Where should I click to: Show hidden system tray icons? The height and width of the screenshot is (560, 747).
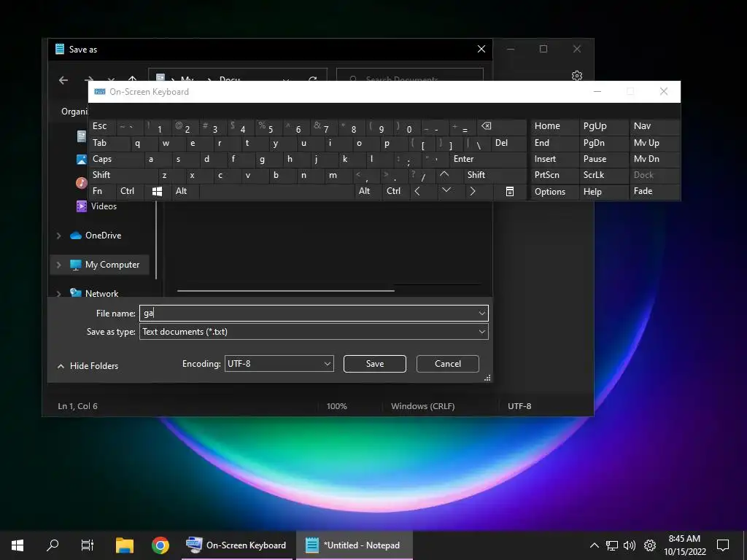[x=594, y=545]
